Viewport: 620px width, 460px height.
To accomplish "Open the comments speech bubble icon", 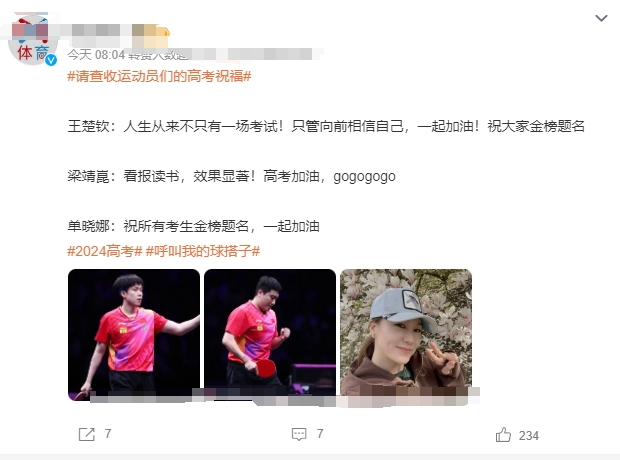I will (299, 434).
